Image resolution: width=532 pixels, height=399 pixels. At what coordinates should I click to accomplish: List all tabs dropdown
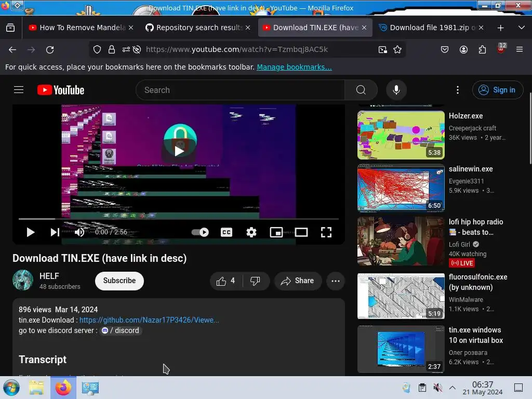[522, 28]
